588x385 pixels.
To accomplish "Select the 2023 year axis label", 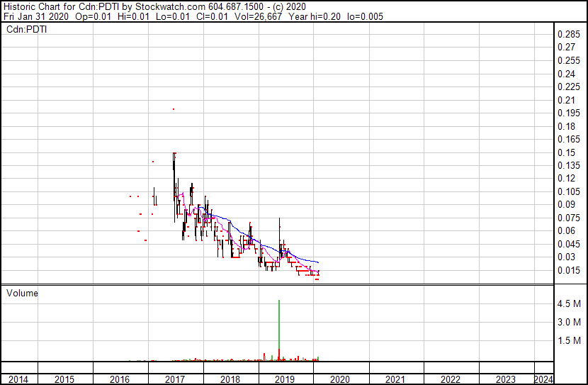I will point(506,380).
